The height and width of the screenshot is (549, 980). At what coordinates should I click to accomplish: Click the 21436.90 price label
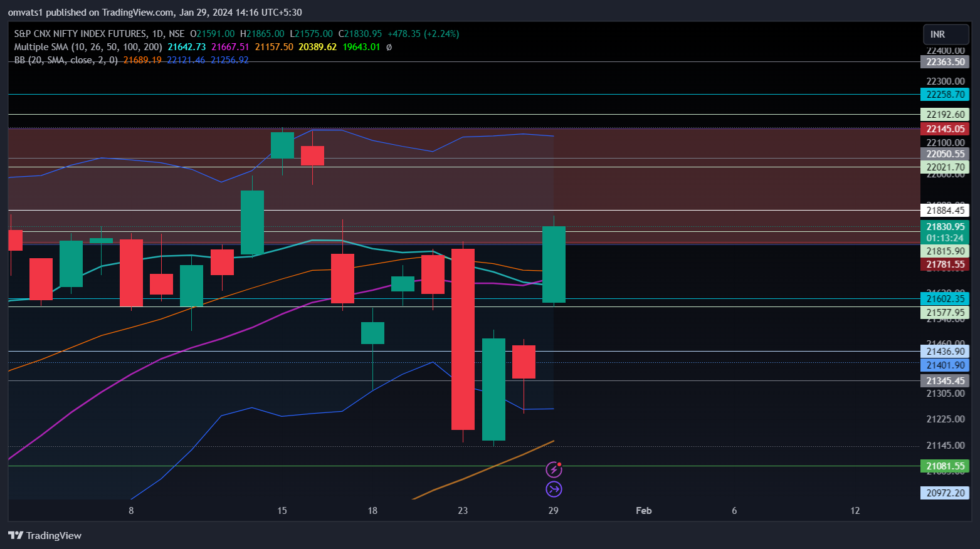(x=945, y=352)
